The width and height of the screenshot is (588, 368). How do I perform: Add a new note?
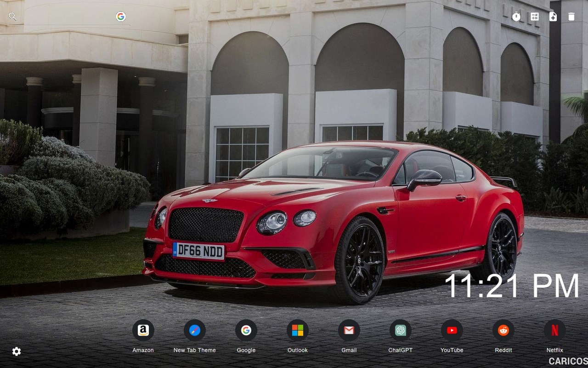[x=553, y=17]
